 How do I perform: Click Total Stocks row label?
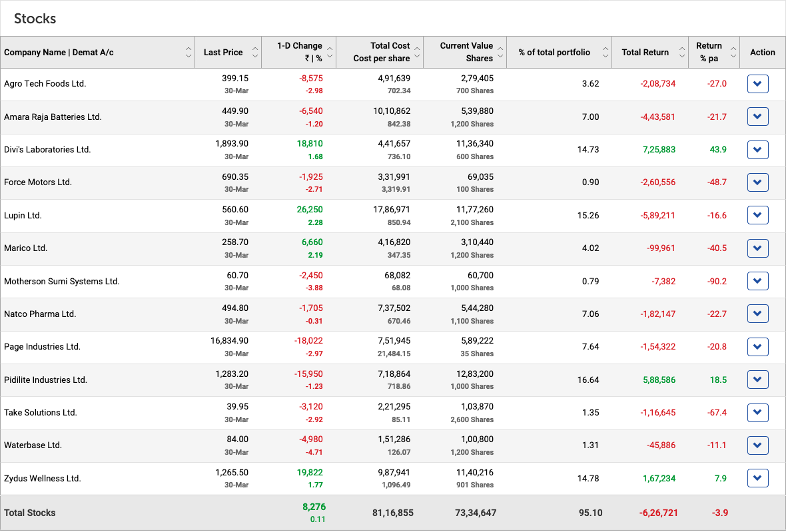[x=29, y=513]
